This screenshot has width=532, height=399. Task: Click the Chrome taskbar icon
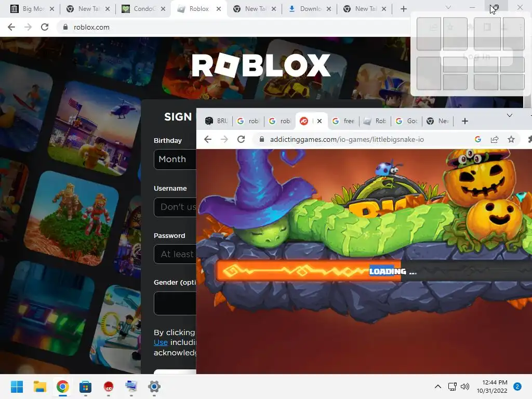click(63, 387)
